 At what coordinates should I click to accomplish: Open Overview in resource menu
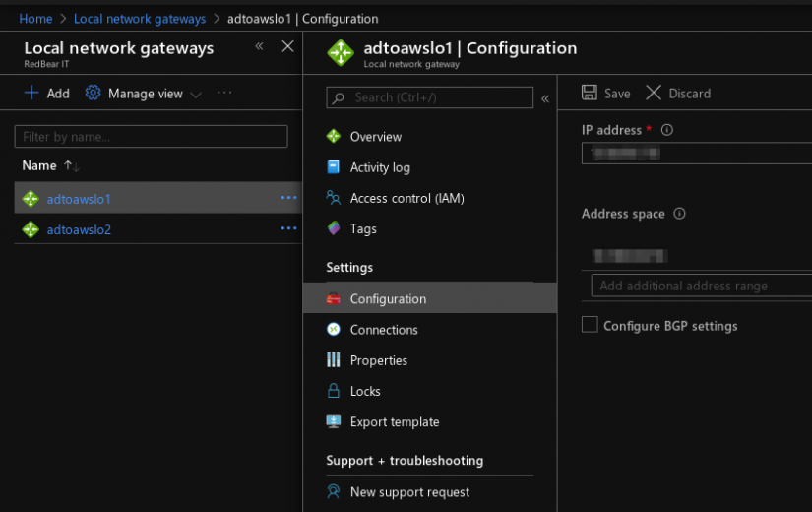tap(375, 137)
